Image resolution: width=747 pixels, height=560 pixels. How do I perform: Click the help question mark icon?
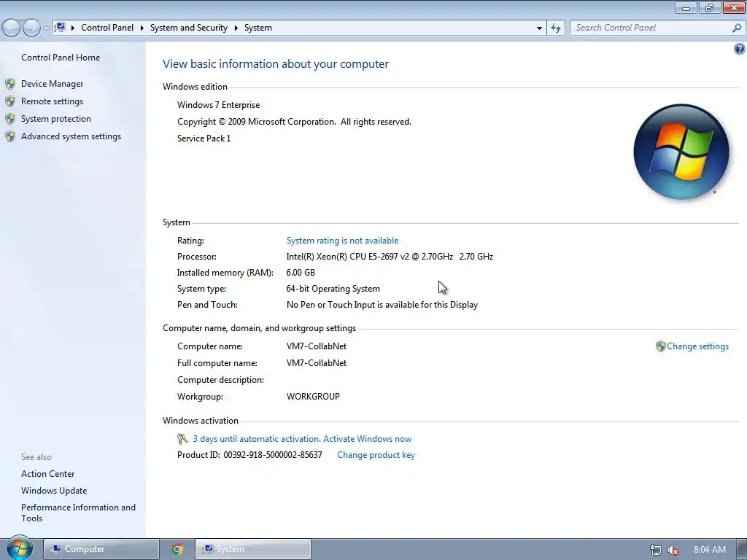740,49
